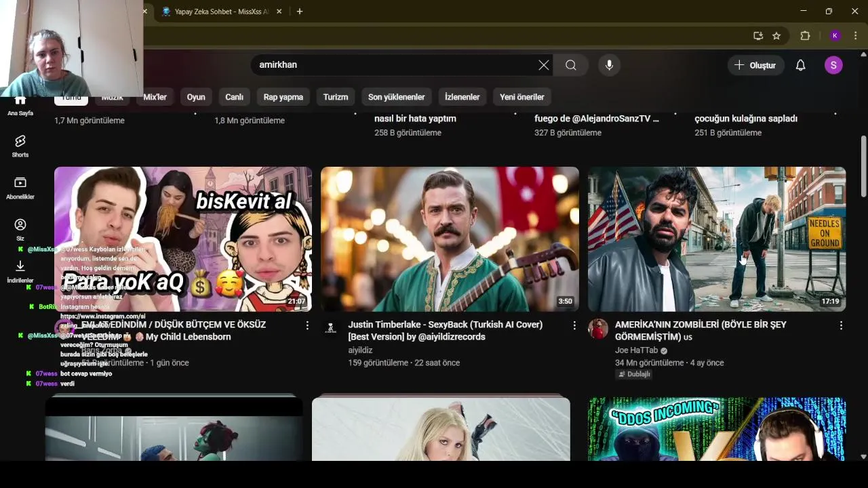Select the Yeni öneriler chip
The image size is (868, 488).
click(522, 97)
